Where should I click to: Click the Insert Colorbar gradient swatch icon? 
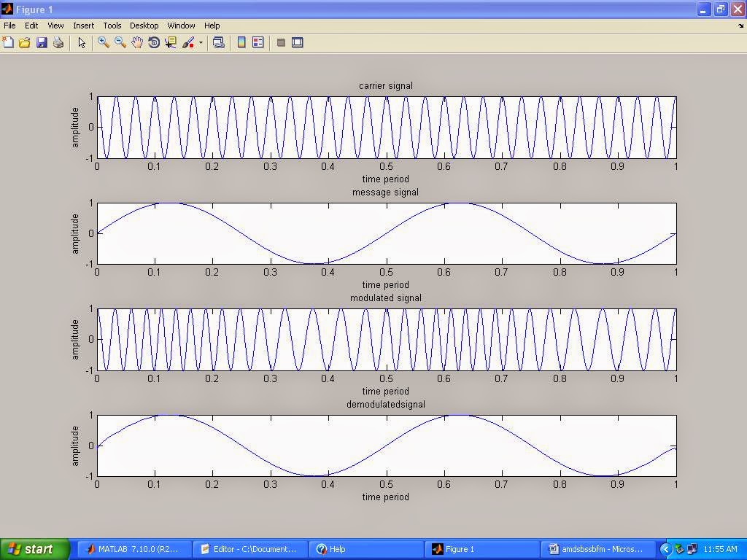[x=241, y=42]
